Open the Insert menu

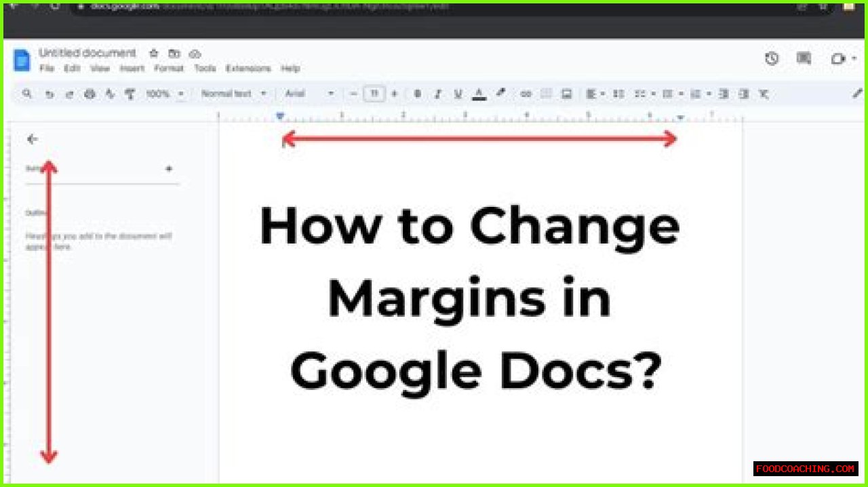[x=132, y=69]
